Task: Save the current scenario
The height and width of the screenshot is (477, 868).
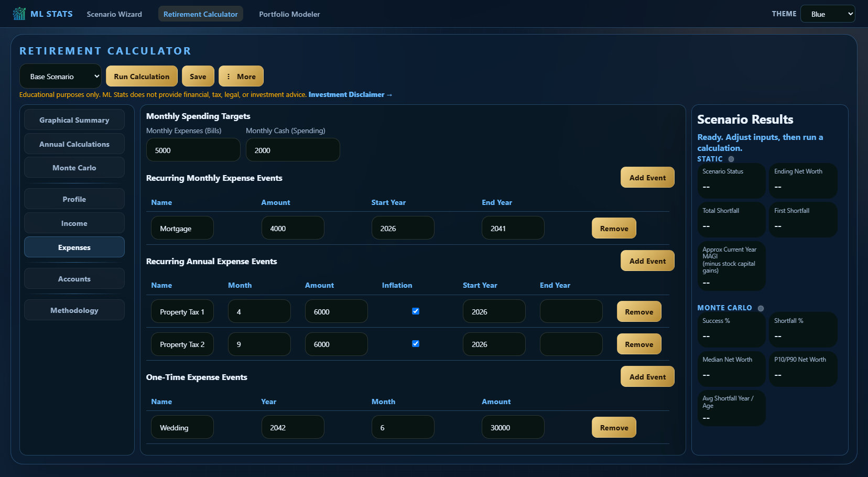Action: [198, 76]
